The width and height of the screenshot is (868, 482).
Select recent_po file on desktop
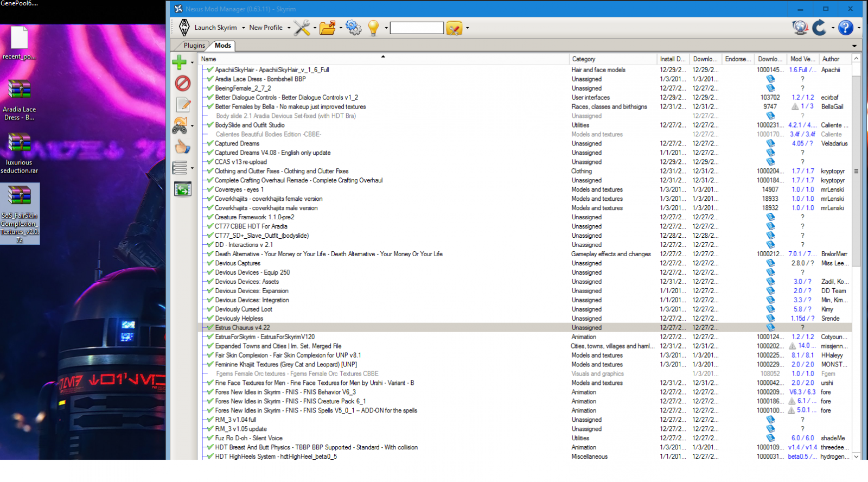(19, 43)
